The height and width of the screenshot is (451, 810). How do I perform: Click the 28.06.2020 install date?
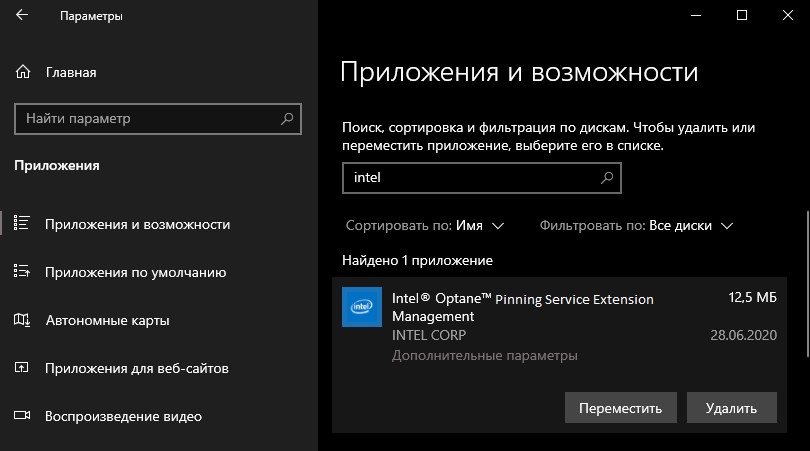[743, 335]
